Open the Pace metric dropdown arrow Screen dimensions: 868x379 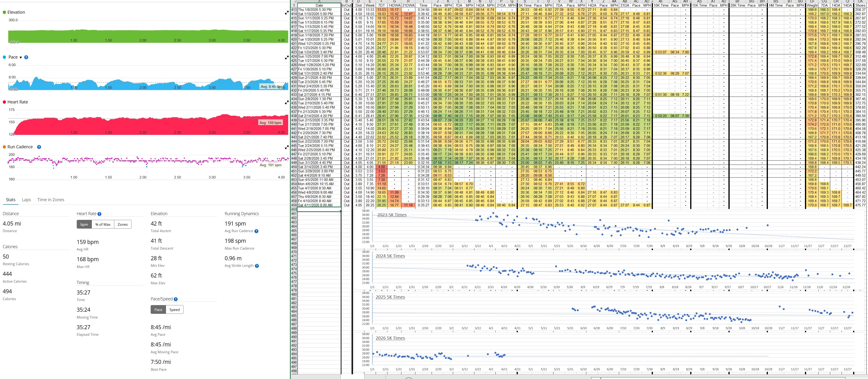[x=21, y=58]
